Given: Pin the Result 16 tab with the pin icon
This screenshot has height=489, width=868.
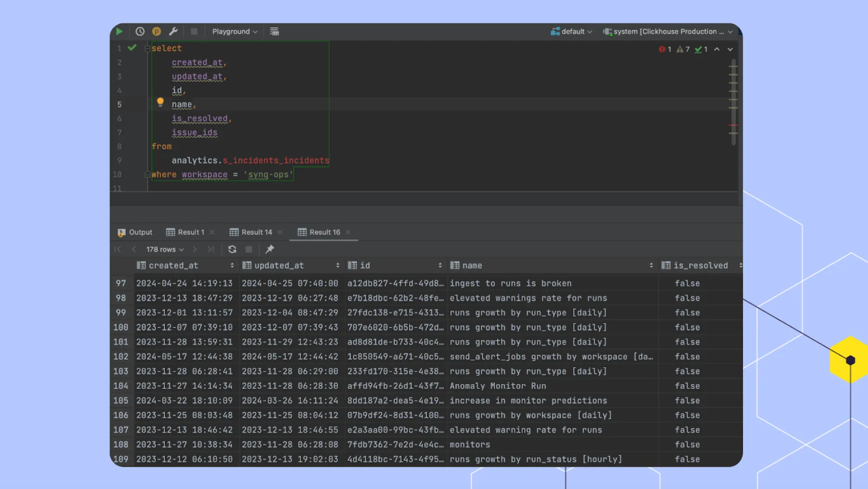Looking at the screenshot, I should coord(269,249).
